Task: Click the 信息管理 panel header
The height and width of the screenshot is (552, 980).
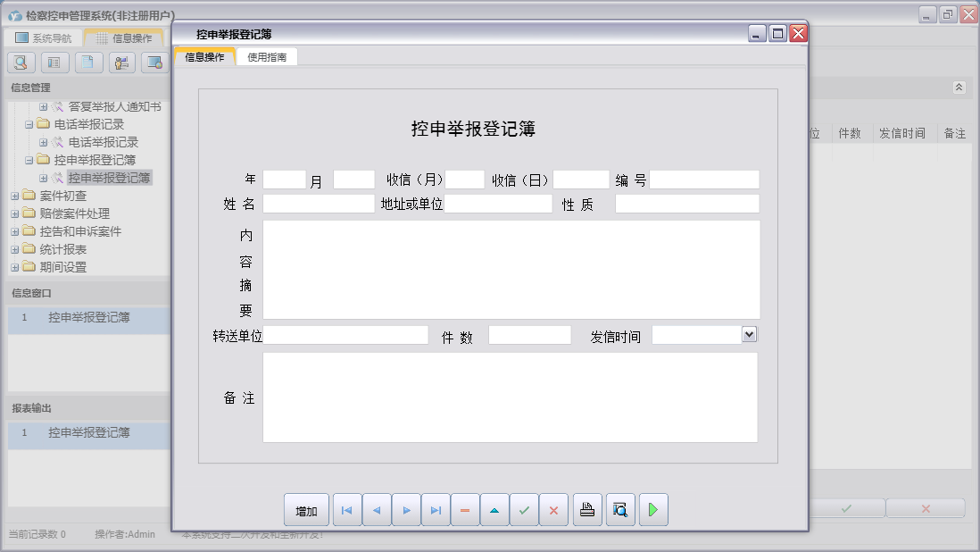Action: [x=87, y=88]
